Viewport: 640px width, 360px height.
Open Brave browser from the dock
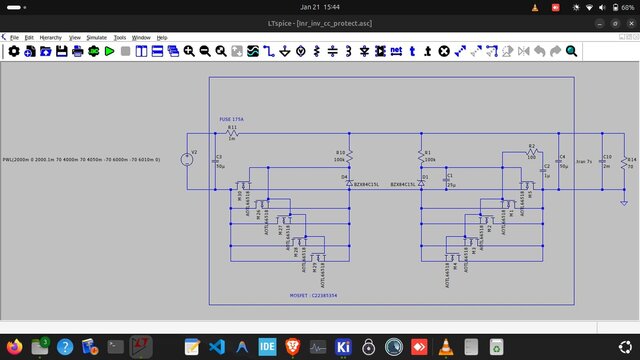(x=293, y=347)
